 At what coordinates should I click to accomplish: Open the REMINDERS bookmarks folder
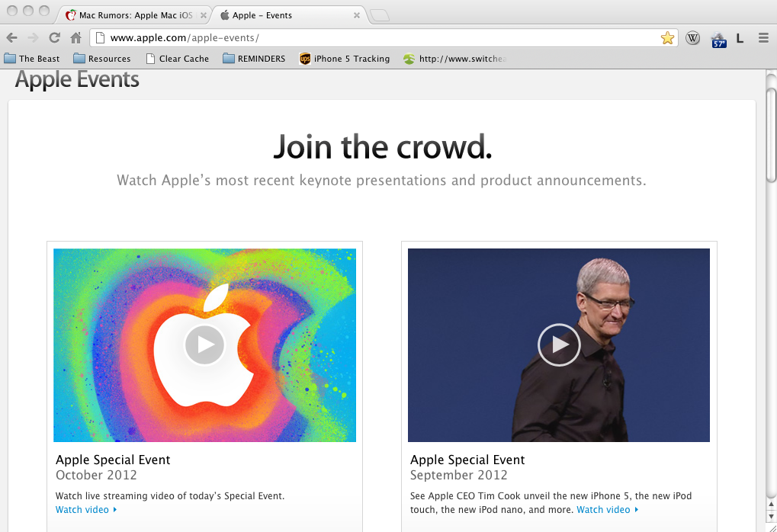coord(254,59)
